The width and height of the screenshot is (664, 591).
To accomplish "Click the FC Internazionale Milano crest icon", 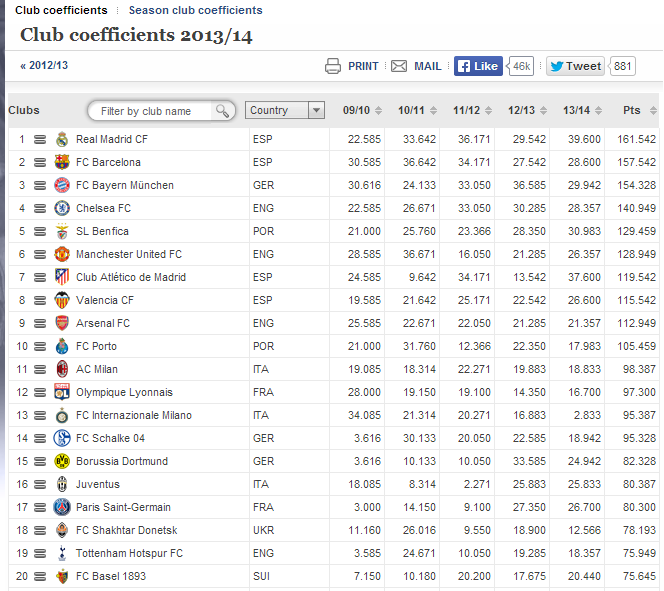I will [62, 415].
